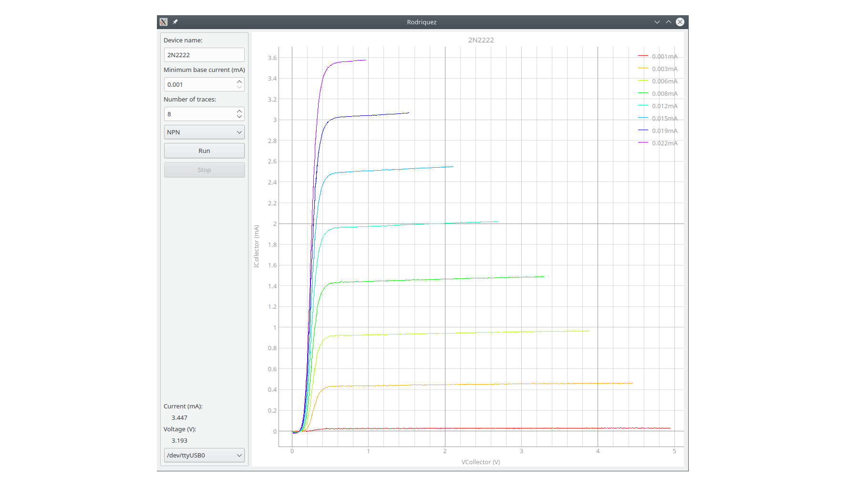Click the 2N2222 chart title
Viewport: 868px width, 488px height.
[x=481, y=40]
